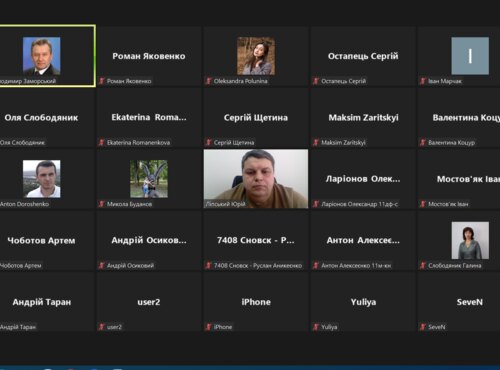Click the muted mic icon beside Oleksandra Polunina
The width and height of the screenshot is (500, 370).
(209, 81)
